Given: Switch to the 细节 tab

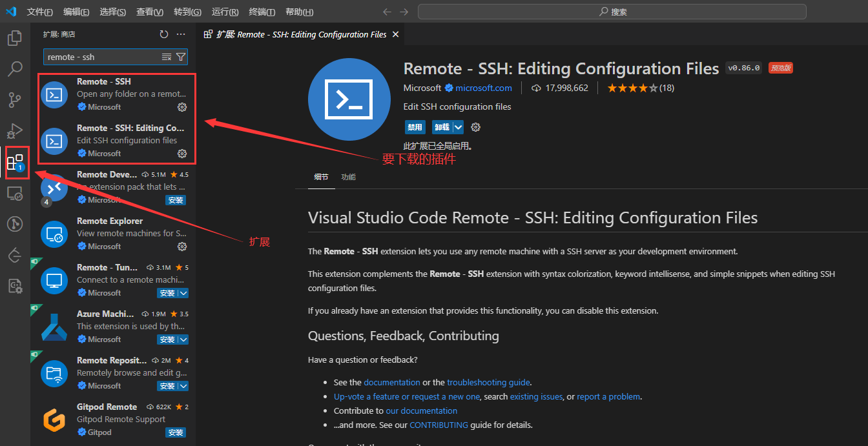Looking at the screenshot, I should [321, 177].
